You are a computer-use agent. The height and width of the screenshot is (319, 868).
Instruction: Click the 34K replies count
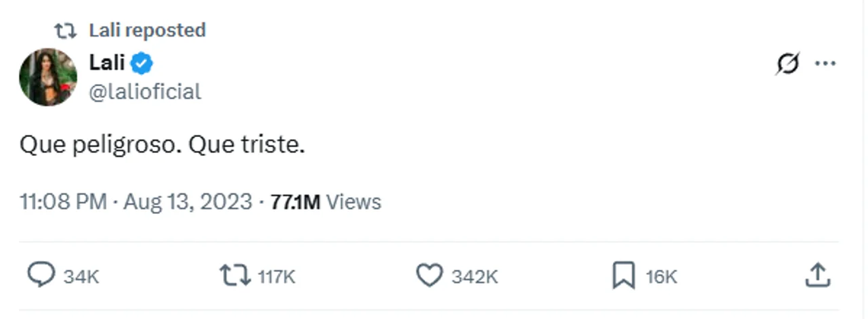(81, 276)
